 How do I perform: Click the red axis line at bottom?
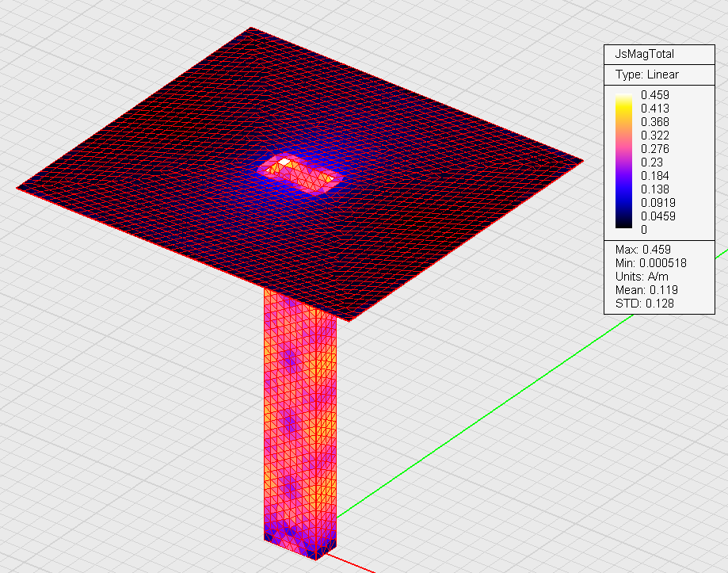351,563
